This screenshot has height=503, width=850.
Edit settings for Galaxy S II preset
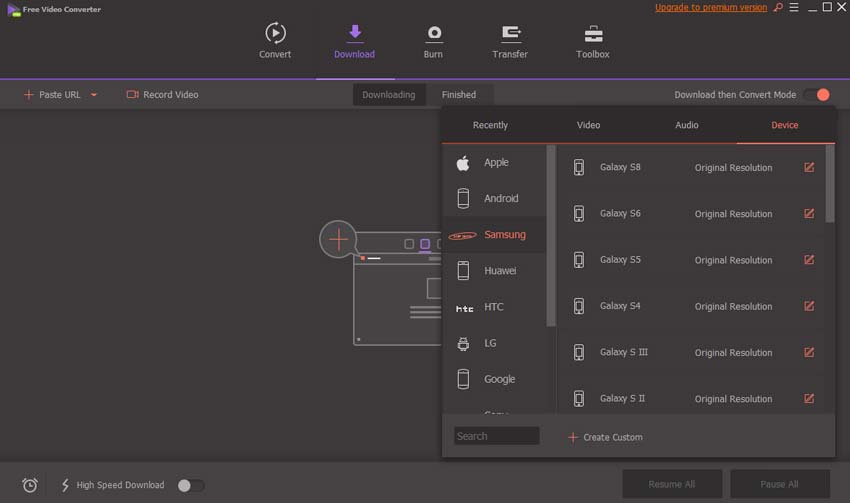[x=809, y=398]
